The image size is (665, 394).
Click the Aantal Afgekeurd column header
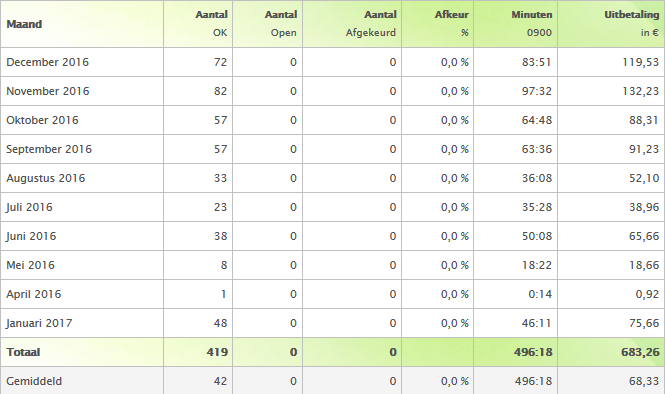[352, 24]
